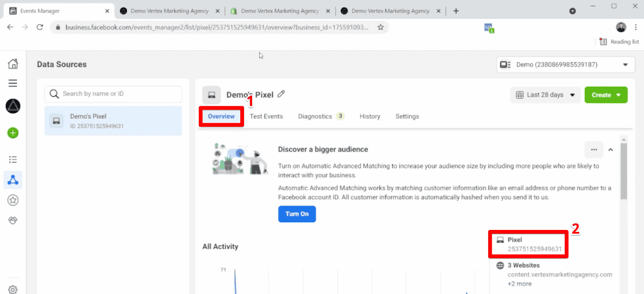Image resolution: width=644 pixels, height=294 pixels.
Task: Click the green plus connect data sources icon
Action: point(13,133)
